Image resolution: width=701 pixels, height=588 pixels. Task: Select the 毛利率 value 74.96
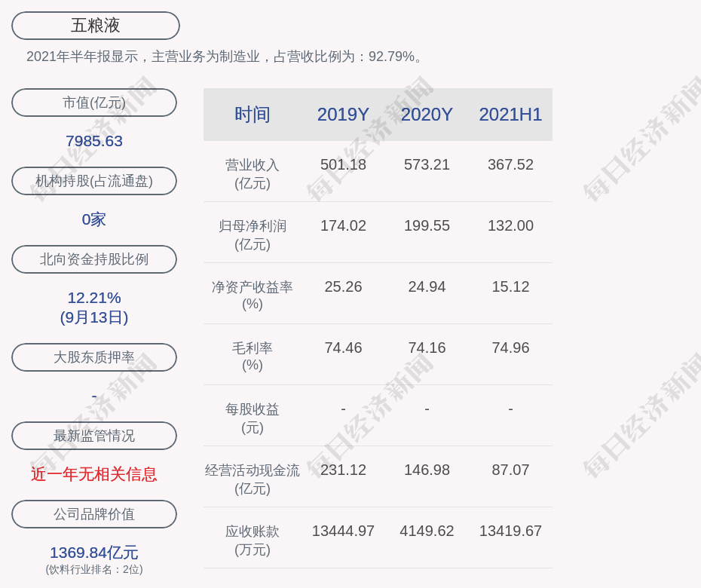pos(510,348)
